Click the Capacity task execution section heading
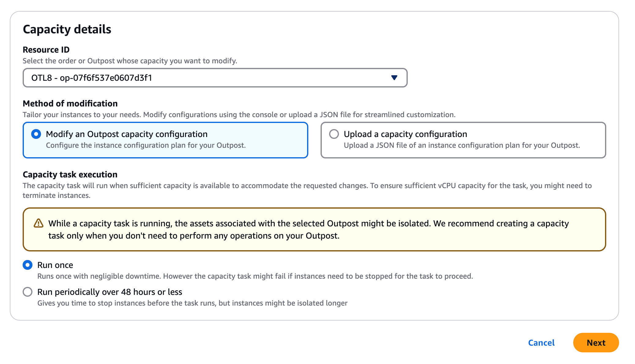This screenshot has width=635, height=364. (70, 174)
